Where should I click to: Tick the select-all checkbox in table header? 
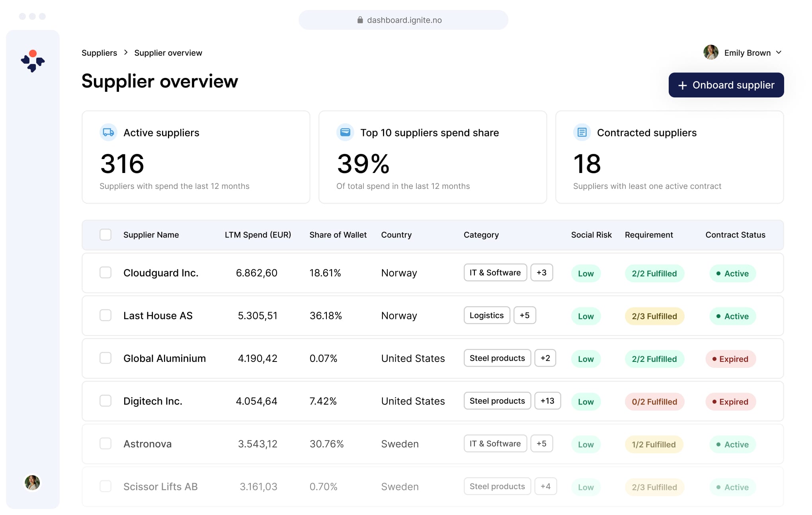click(x=105, y=235)
